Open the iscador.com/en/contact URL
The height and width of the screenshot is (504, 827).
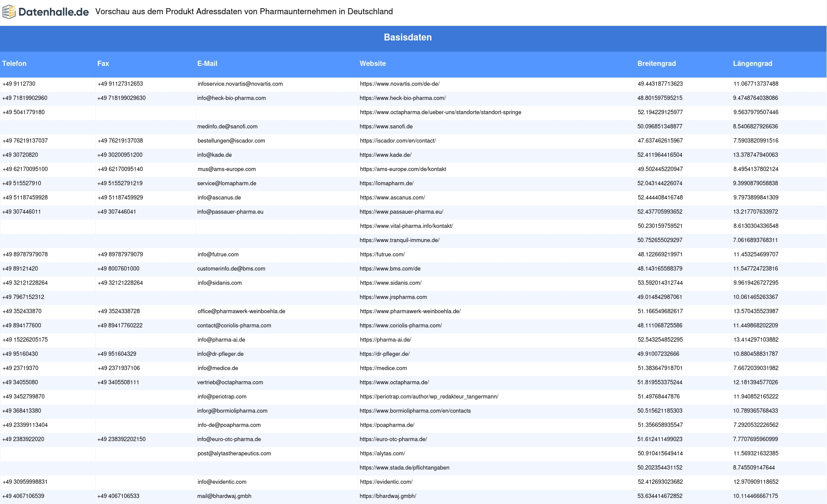pos(398,141)
